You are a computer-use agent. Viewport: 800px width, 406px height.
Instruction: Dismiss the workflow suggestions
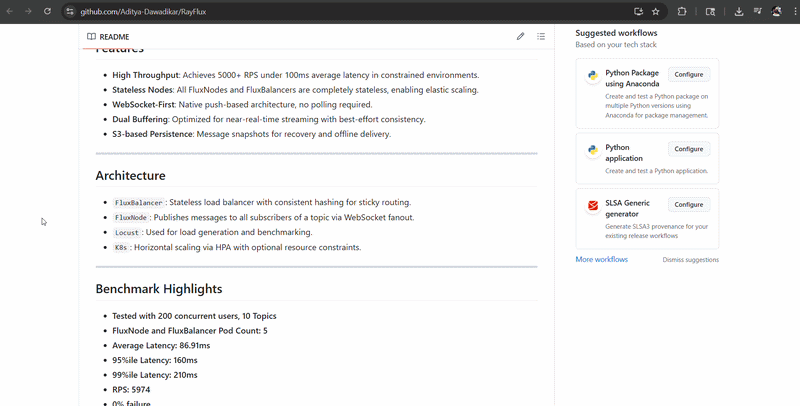tap(690, 260)
